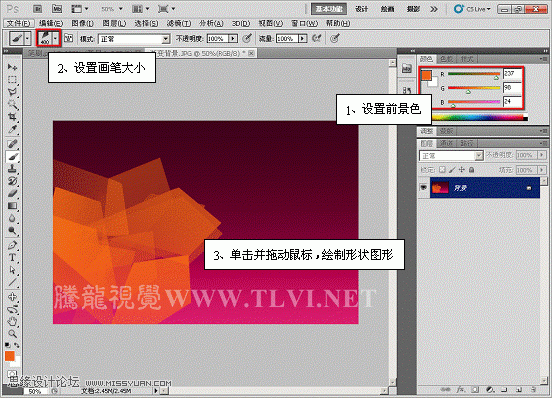The height and width of the screenshot is (398, 552).
Task: Open the 窗口(W) menu
Action: pyautogui.click(x=304, y=24)
